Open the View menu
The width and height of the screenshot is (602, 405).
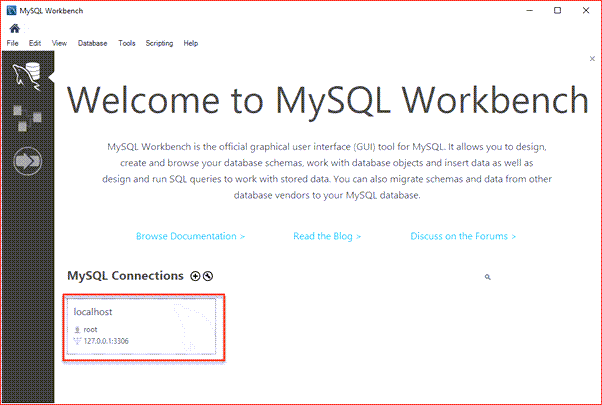point(60,44)
